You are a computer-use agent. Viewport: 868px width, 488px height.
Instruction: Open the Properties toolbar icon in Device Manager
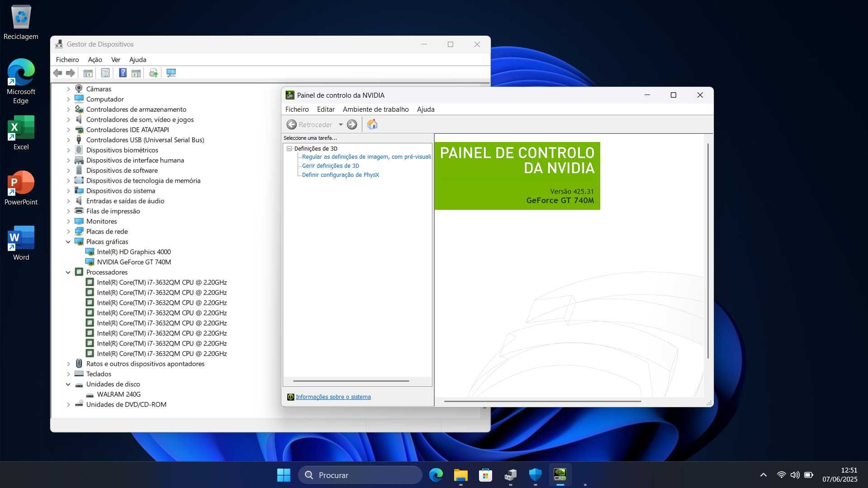(105, 73)
